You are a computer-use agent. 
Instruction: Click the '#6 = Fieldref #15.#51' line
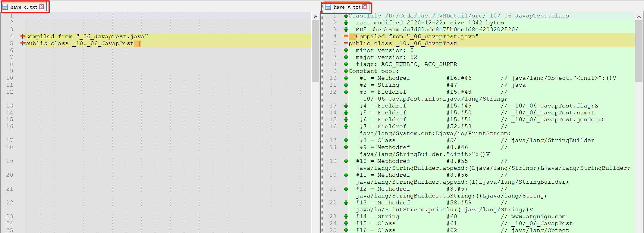482,120
